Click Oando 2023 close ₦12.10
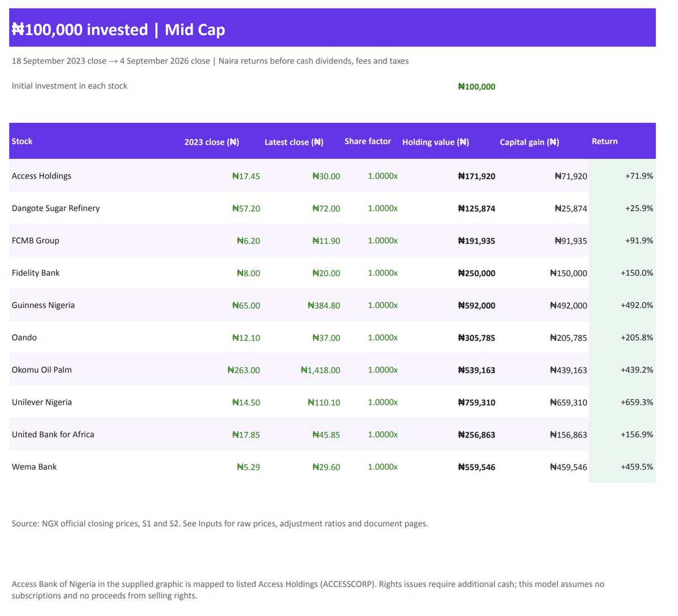Viewport: 678px width, 616px height. click(246, 337)
